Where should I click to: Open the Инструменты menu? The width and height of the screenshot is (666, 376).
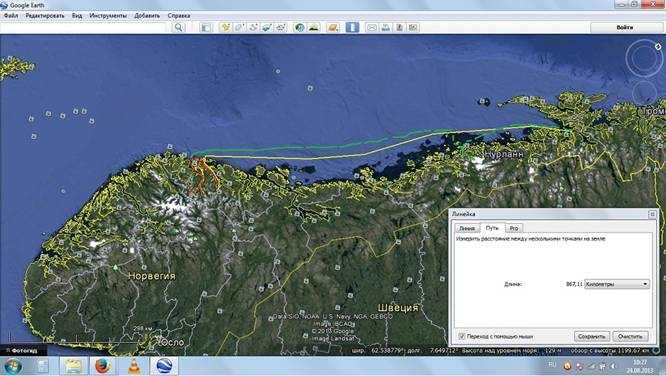click(108, 15)
